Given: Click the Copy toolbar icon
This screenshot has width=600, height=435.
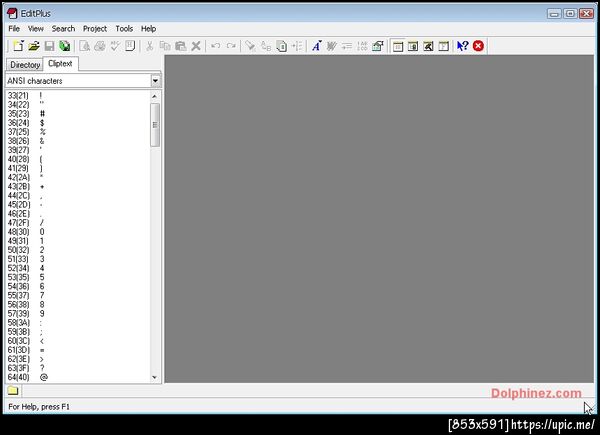Looking at the screenshot, I should click(x=165, y=46).
